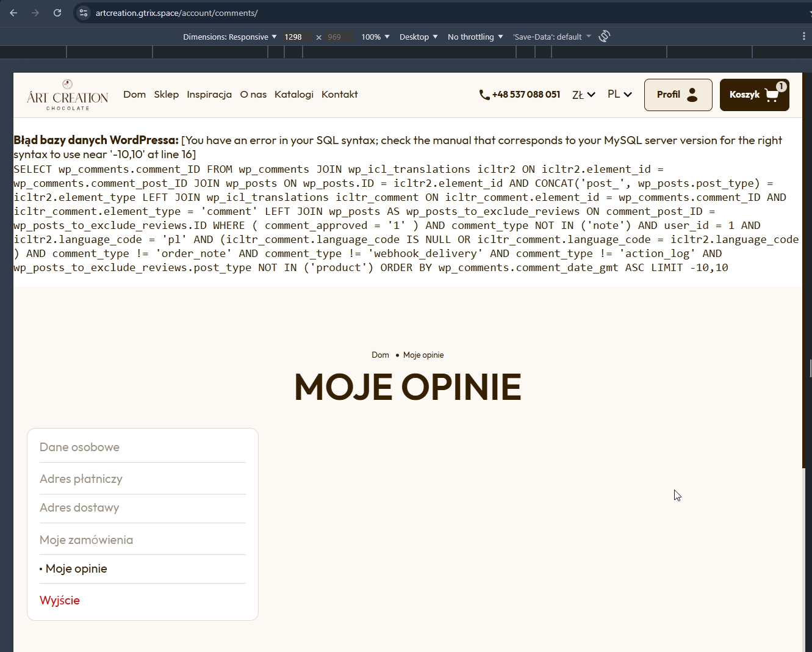Open the Profil account button

(678, 95)
